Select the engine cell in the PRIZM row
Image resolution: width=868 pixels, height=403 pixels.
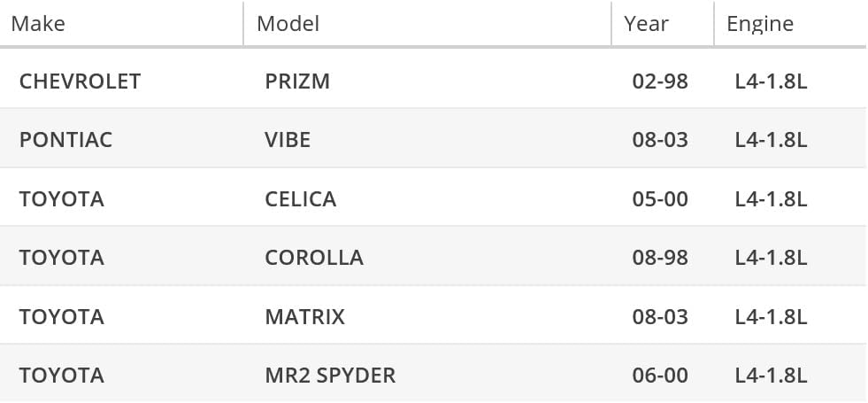click(771, 81)
